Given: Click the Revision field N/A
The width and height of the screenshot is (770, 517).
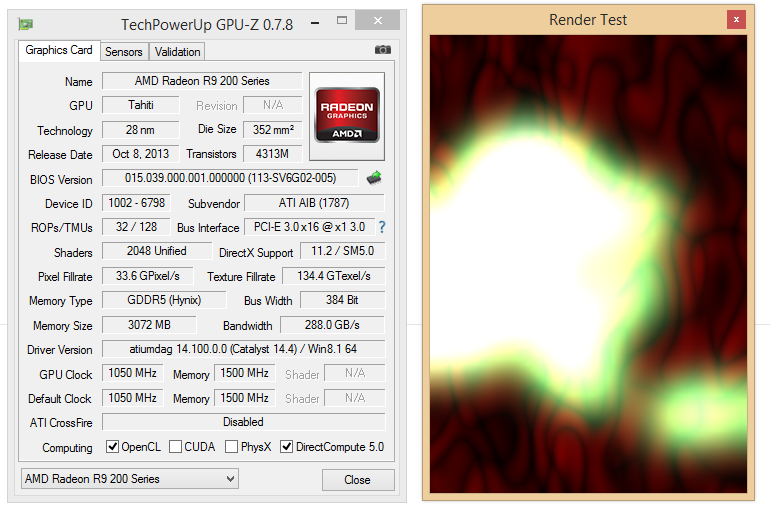Looking at the screenshot, I should (x=273, y=105).
